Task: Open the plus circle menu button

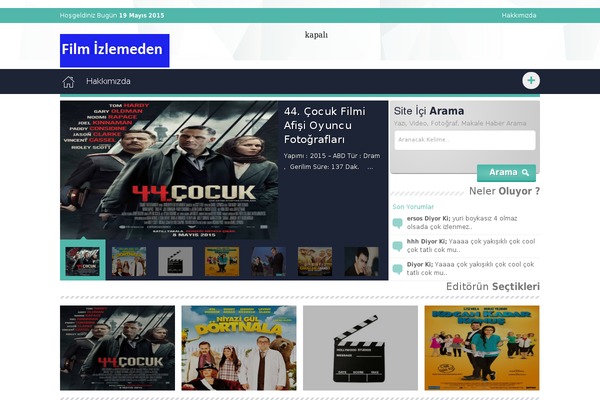Action: [x=531, y=80]
